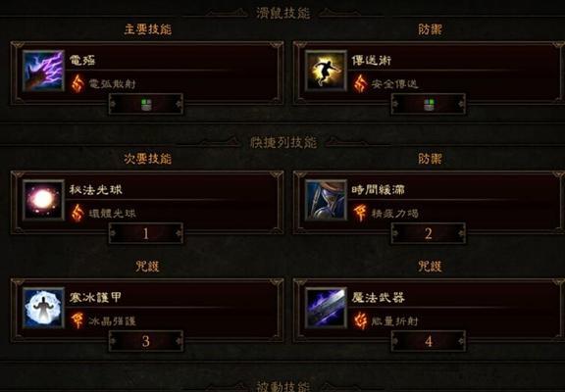Click the 精准力場 rune label

(395, 214)
